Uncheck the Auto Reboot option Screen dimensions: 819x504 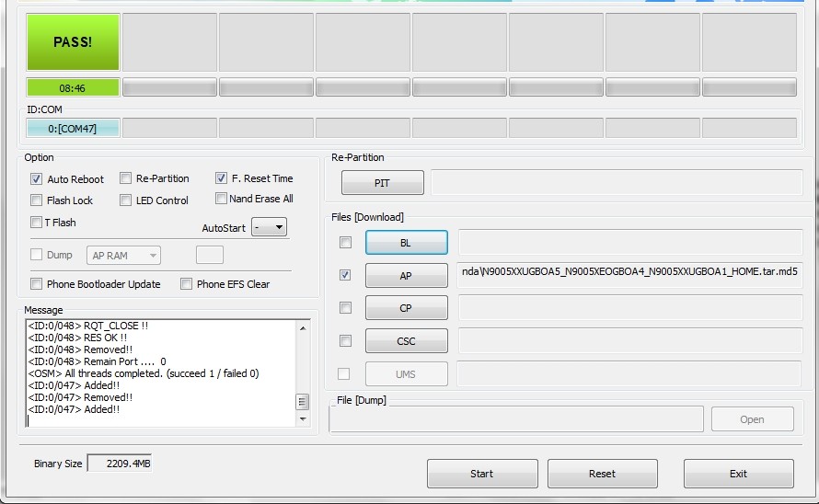(37, 179)
